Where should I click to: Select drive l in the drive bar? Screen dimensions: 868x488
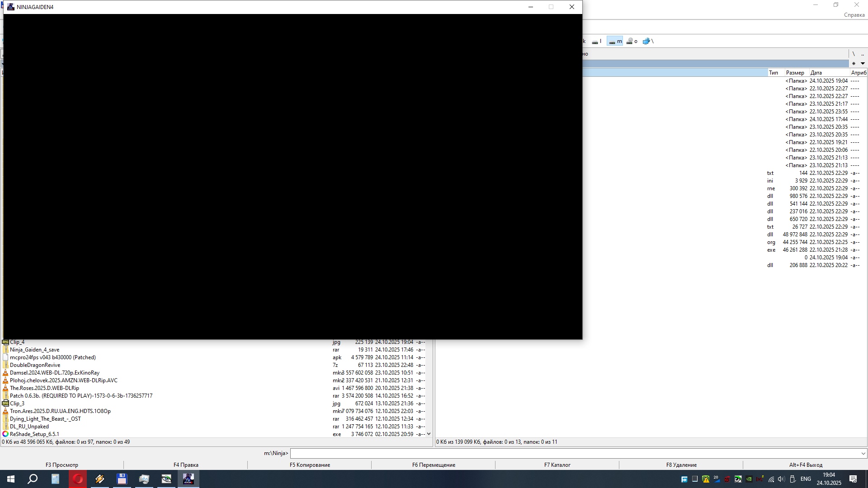[x=597, y=41]
